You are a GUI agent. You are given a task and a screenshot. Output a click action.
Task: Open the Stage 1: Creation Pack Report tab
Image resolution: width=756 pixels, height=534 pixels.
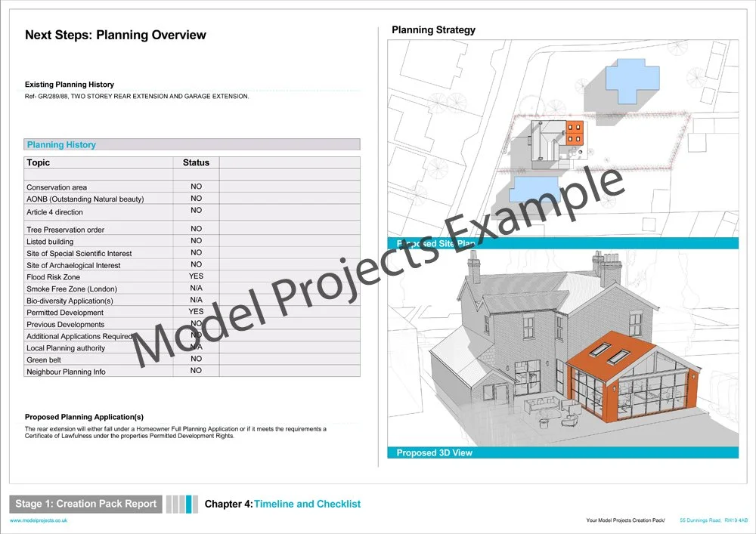[x=87, y=503]
